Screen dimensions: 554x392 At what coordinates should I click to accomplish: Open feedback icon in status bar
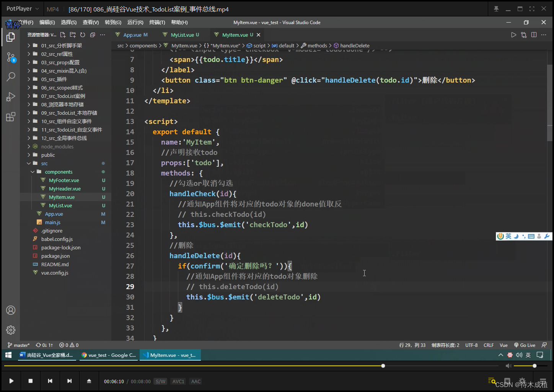pyautogui.click(x=544, y=345)
